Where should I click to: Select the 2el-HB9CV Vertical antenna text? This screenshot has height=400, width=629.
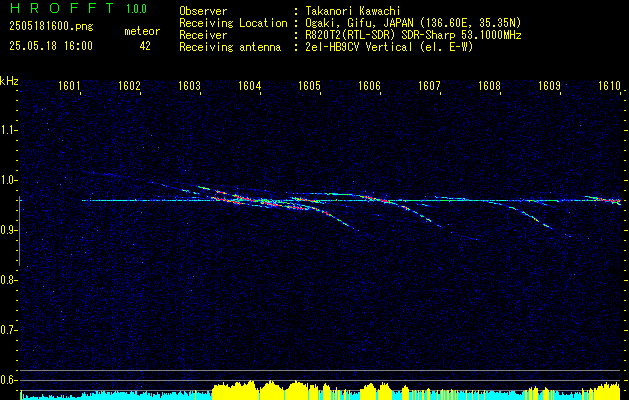click(389, 47)
